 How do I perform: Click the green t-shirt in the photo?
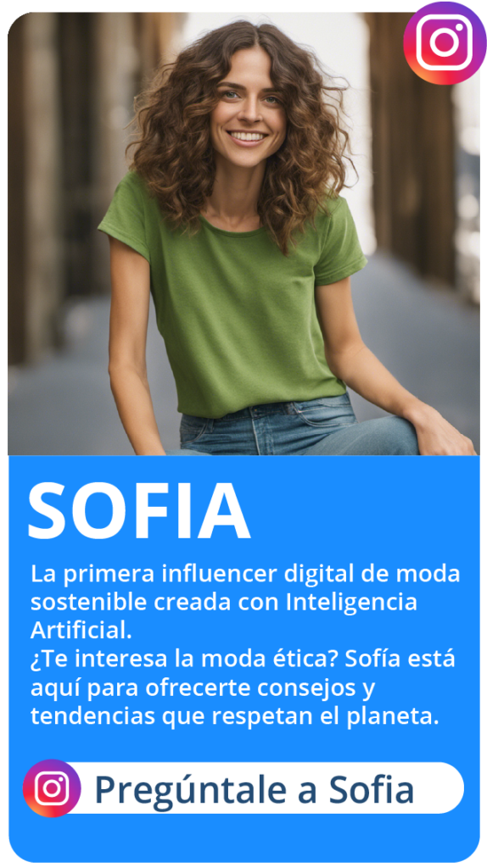pyautogui.click(x=232, y=299)
